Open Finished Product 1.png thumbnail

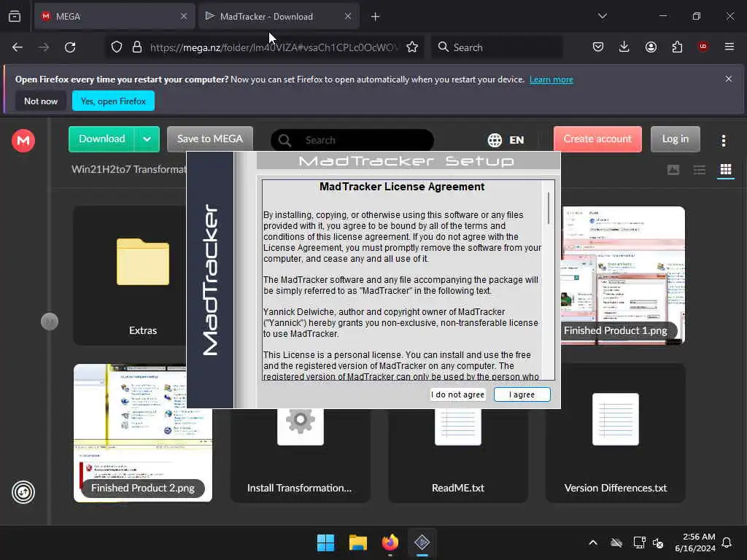[x=623, y=275]
